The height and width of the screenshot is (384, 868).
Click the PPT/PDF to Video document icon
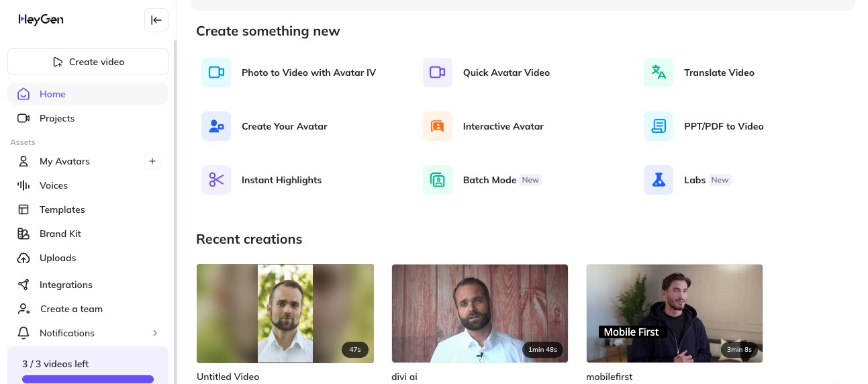659,126
